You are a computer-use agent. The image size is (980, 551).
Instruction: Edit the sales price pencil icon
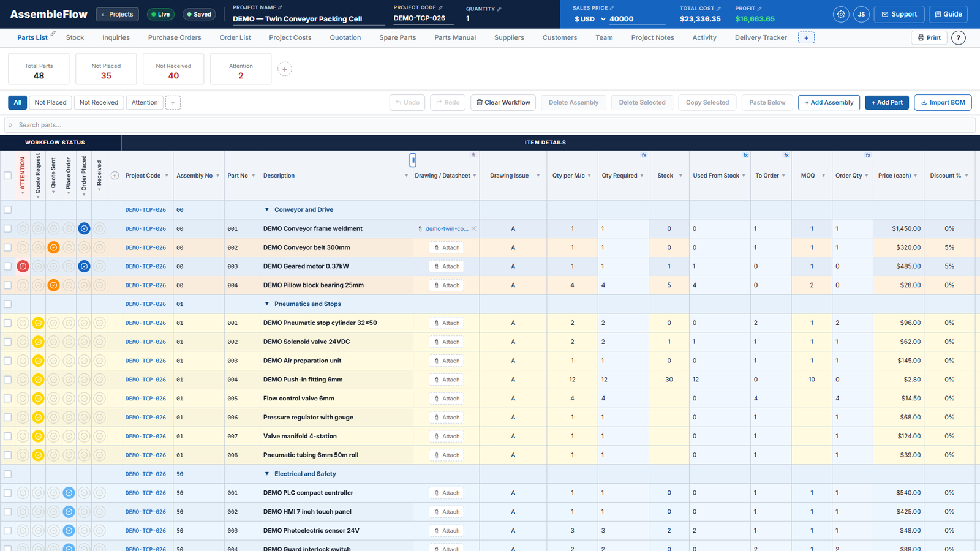pyautogui.click(x=612, y=8)
